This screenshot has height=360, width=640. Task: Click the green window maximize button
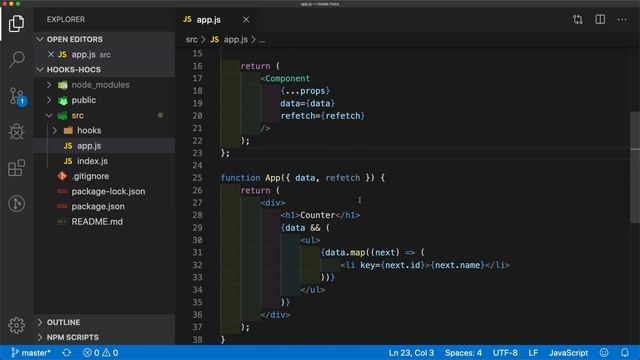click(18, 4)
